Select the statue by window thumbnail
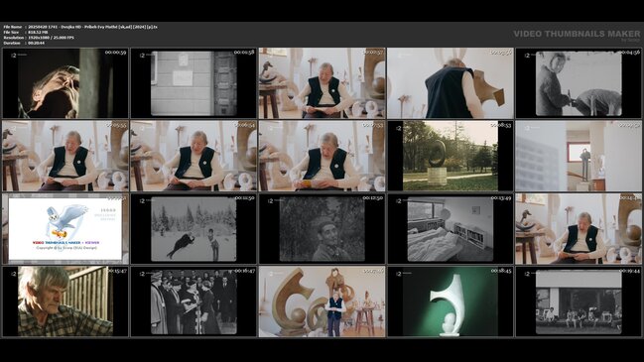644x362 pixels. (x=579, y=156)
